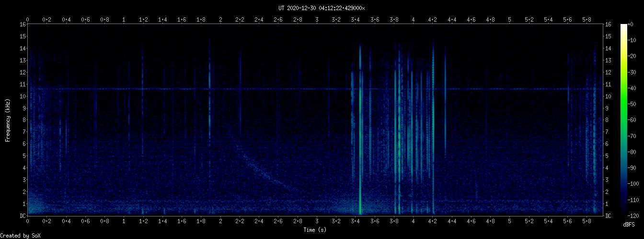
Task: Click the 8 kHz tick on left frequency axis
Action: (x=24, y=120)
